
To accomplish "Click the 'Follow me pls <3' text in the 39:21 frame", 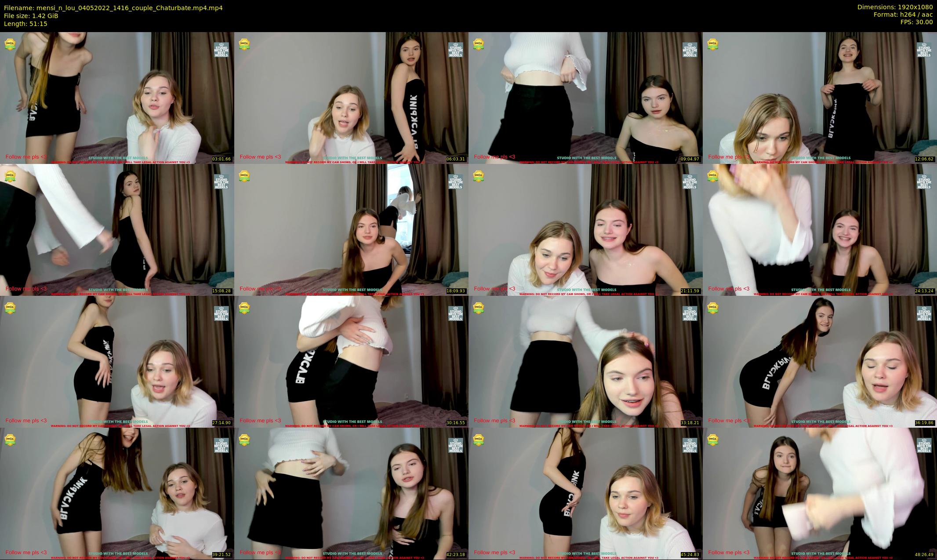I will click(x=26, y=553).
